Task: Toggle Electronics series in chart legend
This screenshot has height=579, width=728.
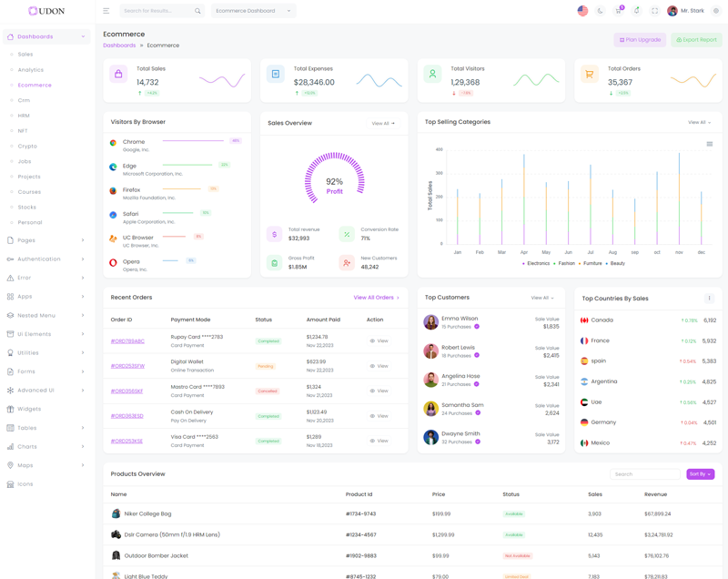Action: pos(538,263)
